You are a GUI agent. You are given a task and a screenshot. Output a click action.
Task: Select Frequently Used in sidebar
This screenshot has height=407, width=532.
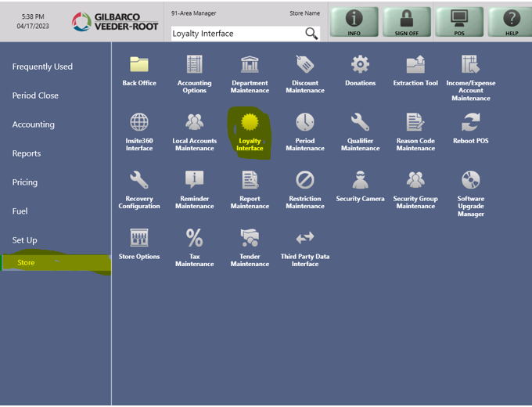tap(42, 67)
